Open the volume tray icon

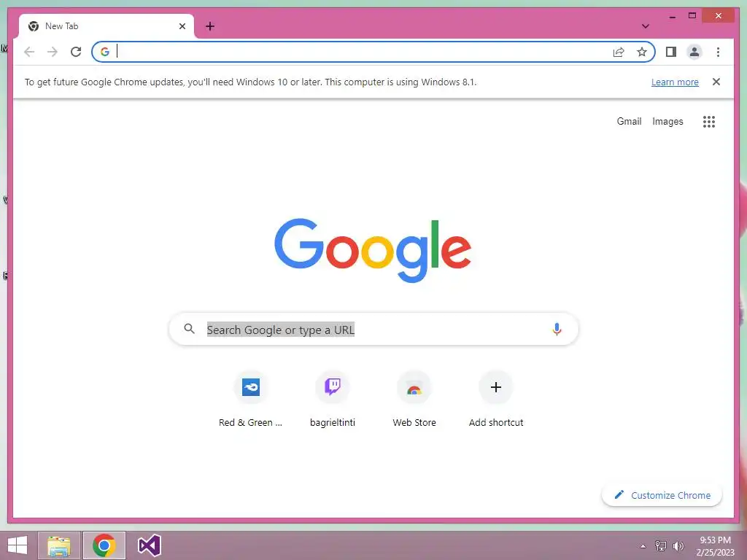[x=678, y=546]
